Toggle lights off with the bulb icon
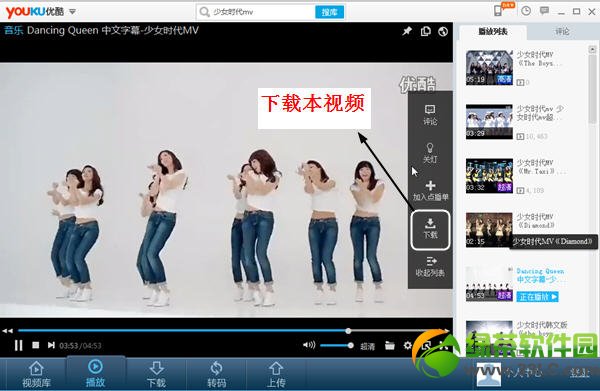Viewport: 600px width, 391px height. [430, 153]
